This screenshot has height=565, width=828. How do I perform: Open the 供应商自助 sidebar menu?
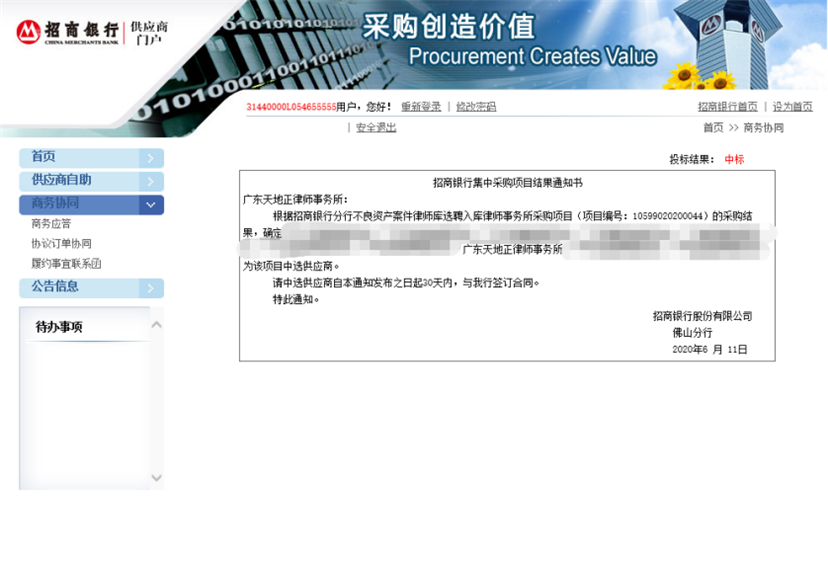tap(91, 182)
